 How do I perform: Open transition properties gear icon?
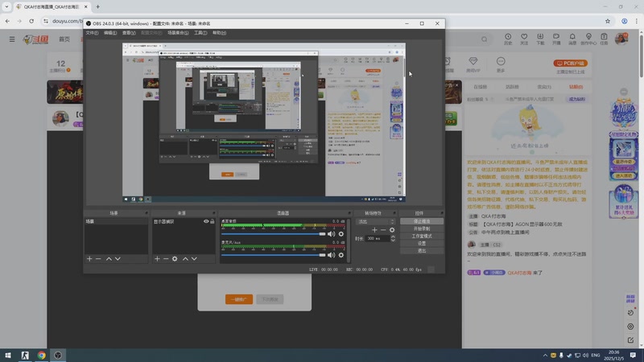pos(392,230)
